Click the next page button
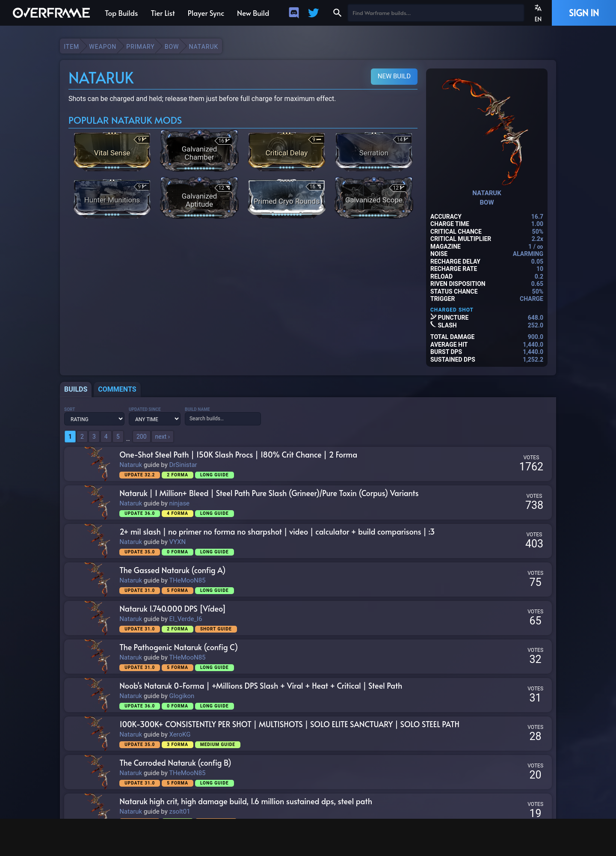The width and height of the screenshot is (616, 856). (x=163, y=437)
